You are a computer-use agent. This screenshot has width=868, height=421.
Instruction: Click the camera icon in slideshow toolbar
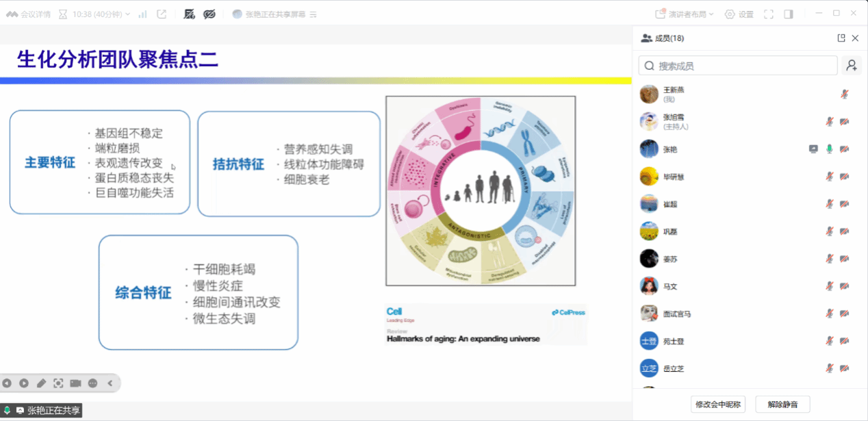coord(75,383)
